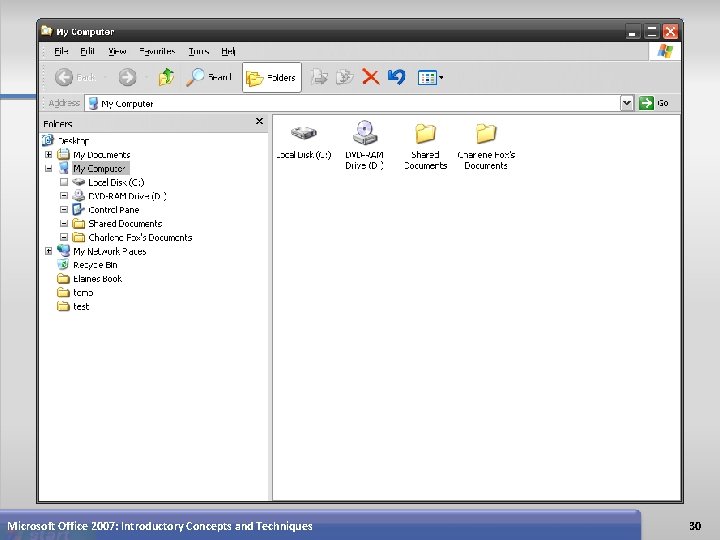This screenshot has height=540, width=720.
Task: Open the Search magnifier tool
Action: 209,77
